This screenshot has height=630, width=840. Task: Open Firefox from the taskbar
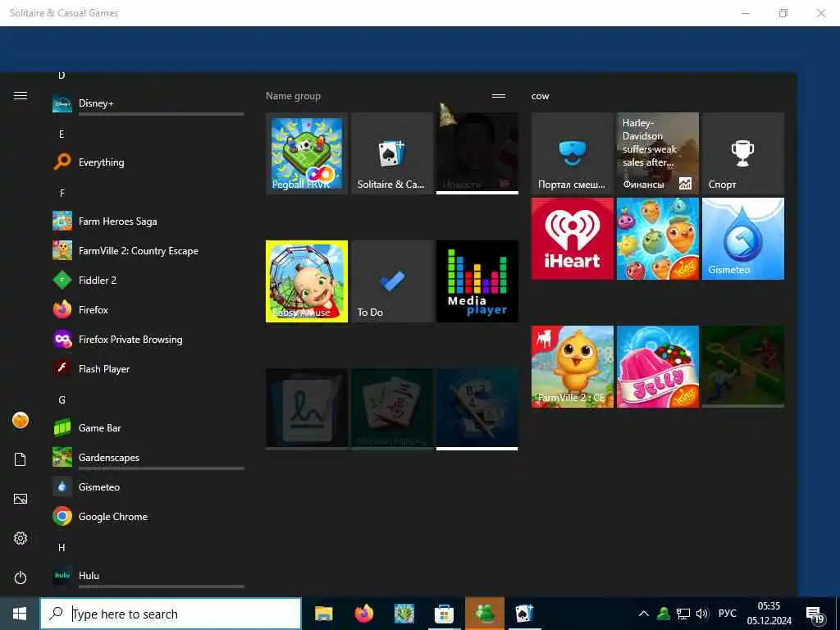(363, 614)
